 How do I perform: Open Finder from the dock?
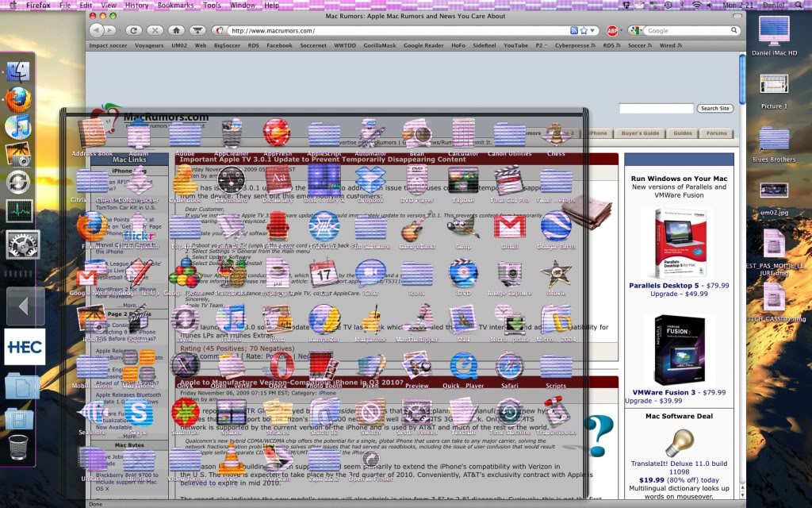19,71
